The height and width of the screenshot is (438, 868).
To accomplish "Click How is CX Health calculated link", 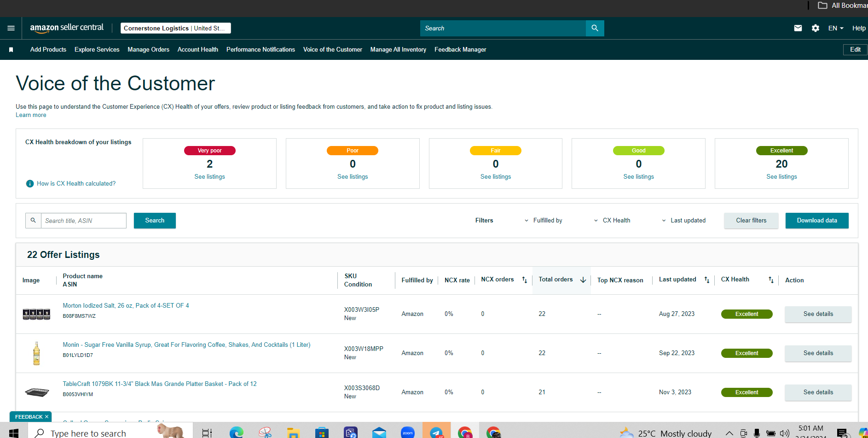I will tap(76, 184).
